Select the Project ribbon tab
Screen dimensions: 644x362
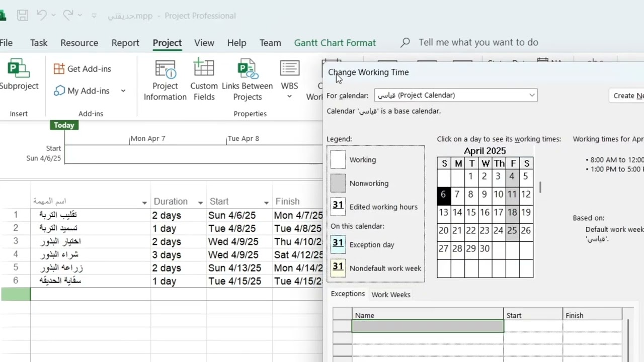[x=167, y=43]
